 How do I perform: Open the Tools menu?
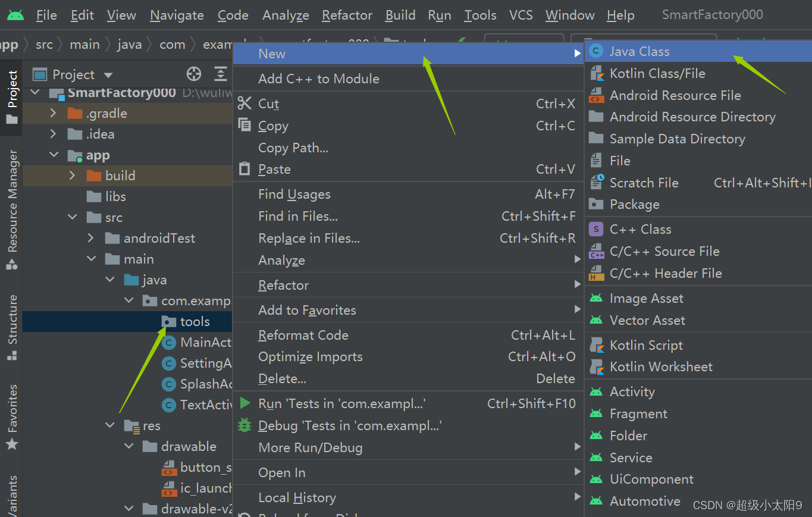(x=480, y=15)
